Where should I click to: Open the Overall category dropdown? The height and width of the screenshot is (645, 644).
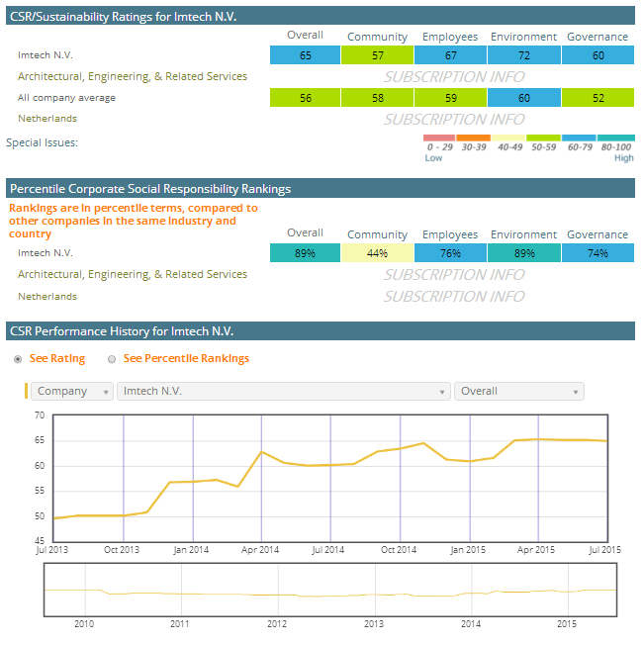tap(519, 391)
